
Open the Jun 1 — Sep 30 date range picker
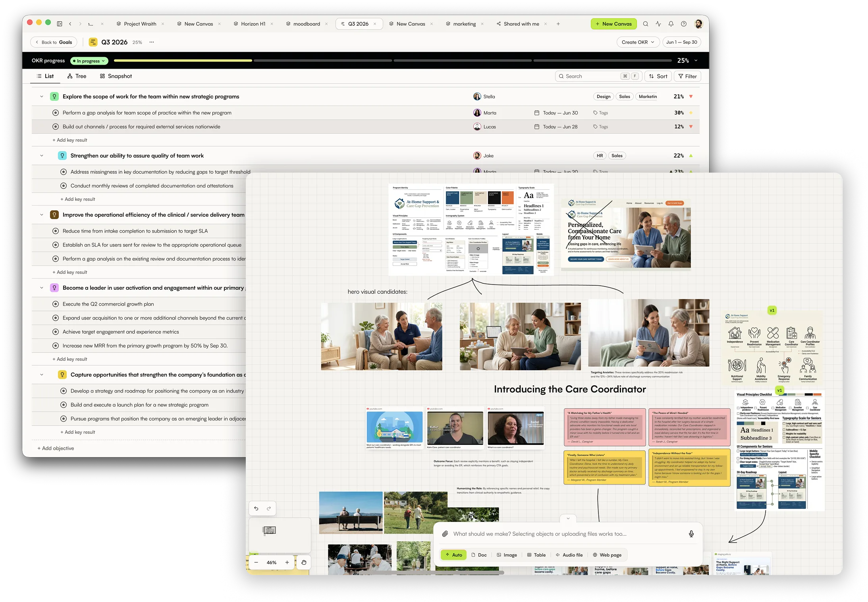[681, 42]
